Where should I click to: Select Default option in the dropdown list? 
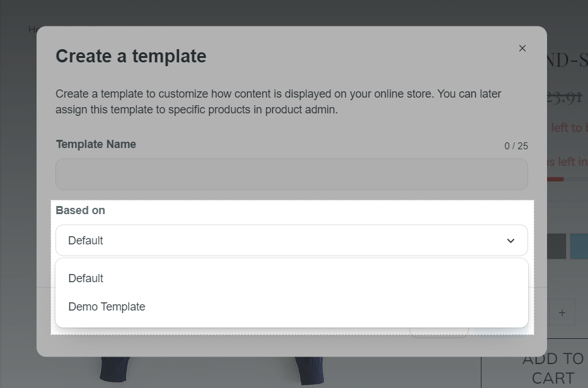(292, 278)
